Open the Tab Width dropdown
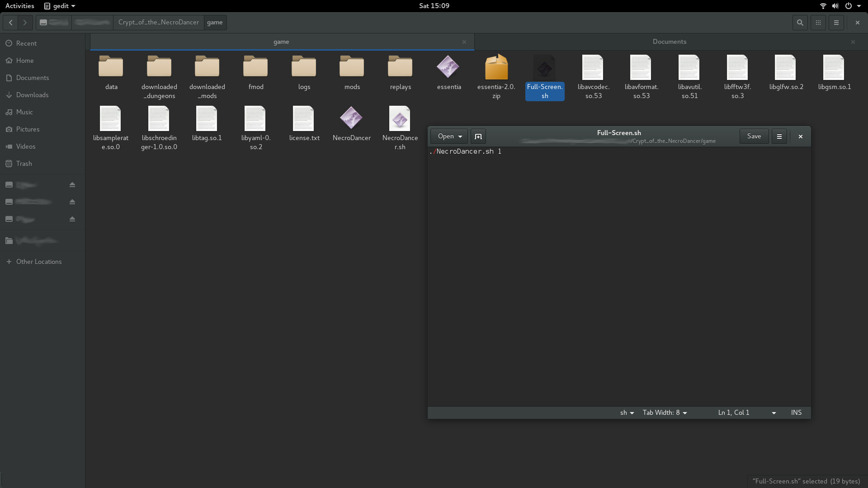Image resolution: width=868 pixels, height=488 pixels. [665, 413]
